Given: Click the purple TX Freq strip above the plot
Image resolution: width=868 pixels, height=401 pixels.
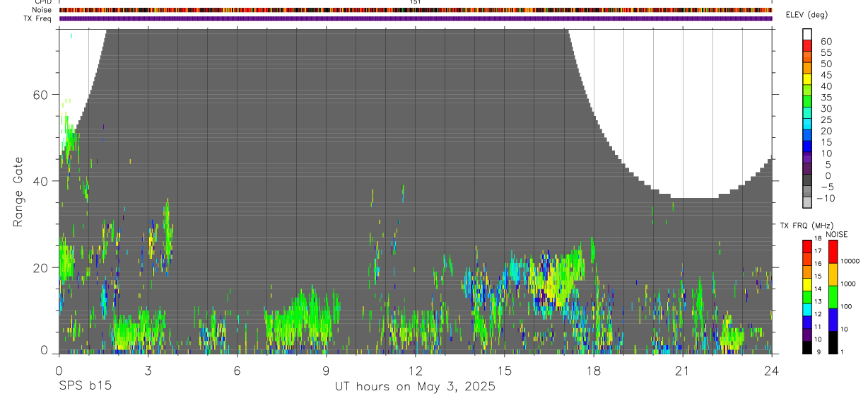Looking at the screenshot, I should click(415, 18).
